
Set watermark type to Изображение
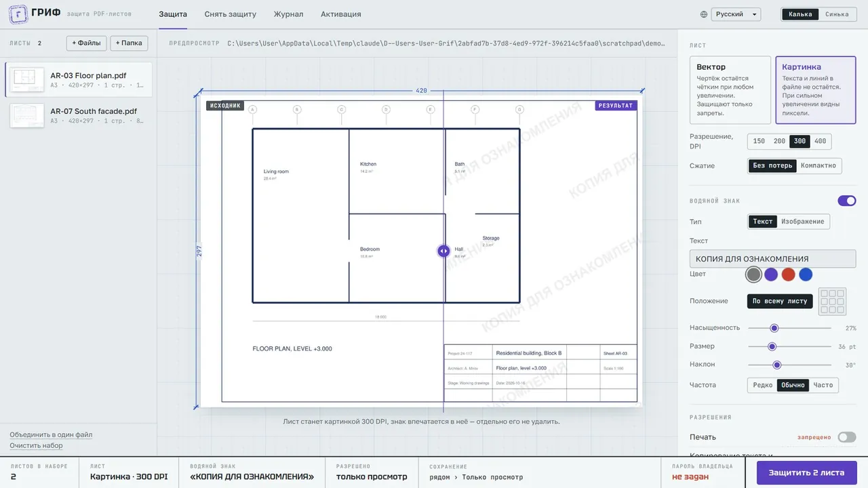pyautogui.click(x=803, y=222)
